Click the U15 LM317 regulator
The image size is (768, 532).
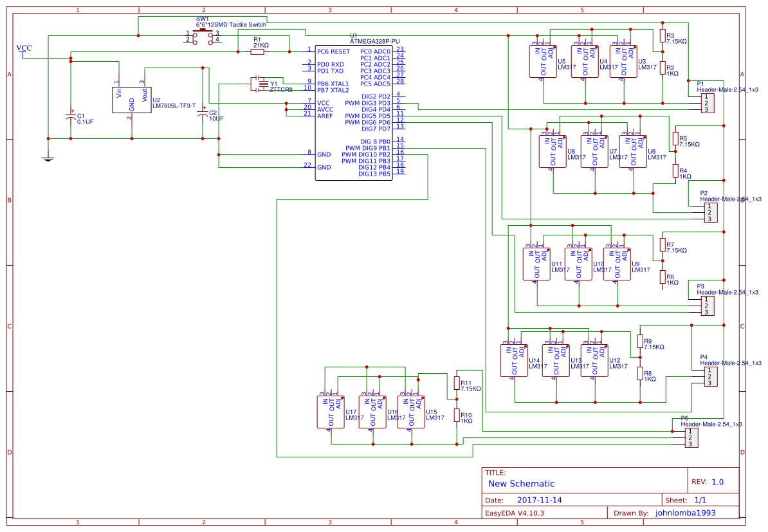[410, 412]
